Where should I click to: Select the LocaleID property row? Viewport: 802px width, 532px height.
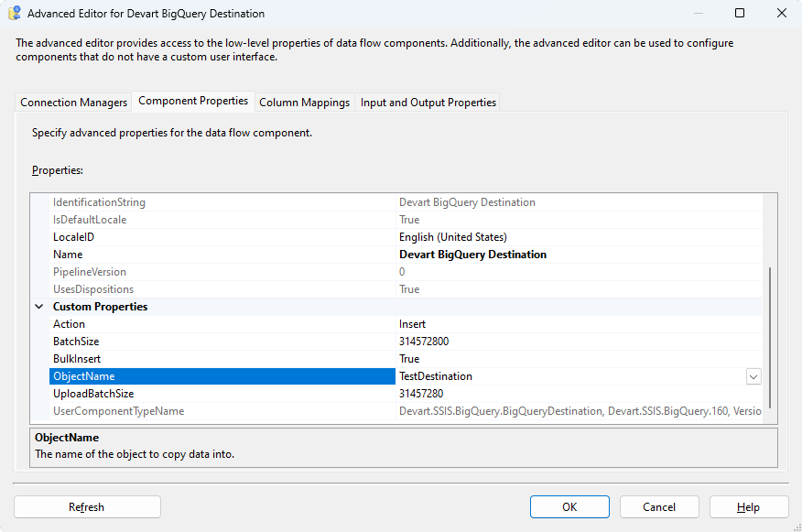[x=73, y=237]
